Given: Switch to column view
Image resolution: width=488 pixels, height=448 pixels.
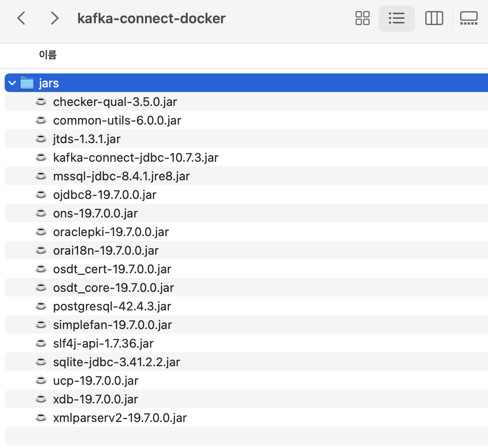Looking at the screenshot, I should pyautogui.click(x=434, y=18).
